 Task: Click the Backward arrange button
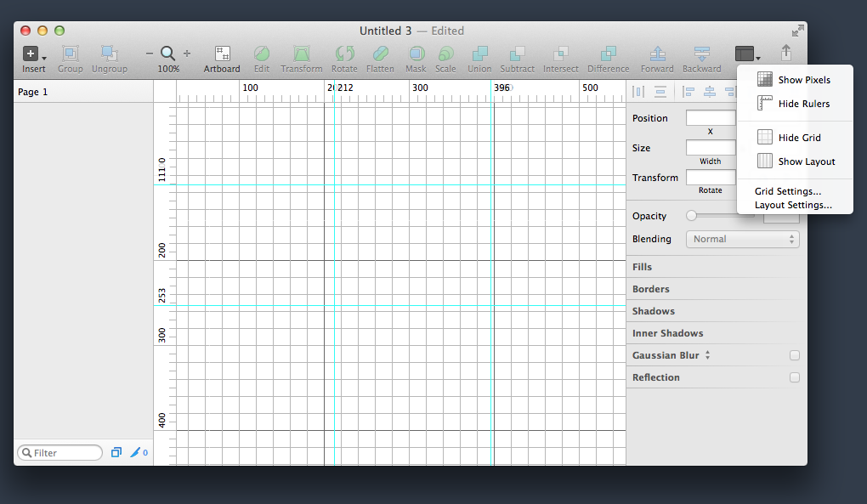click(700, 54)
